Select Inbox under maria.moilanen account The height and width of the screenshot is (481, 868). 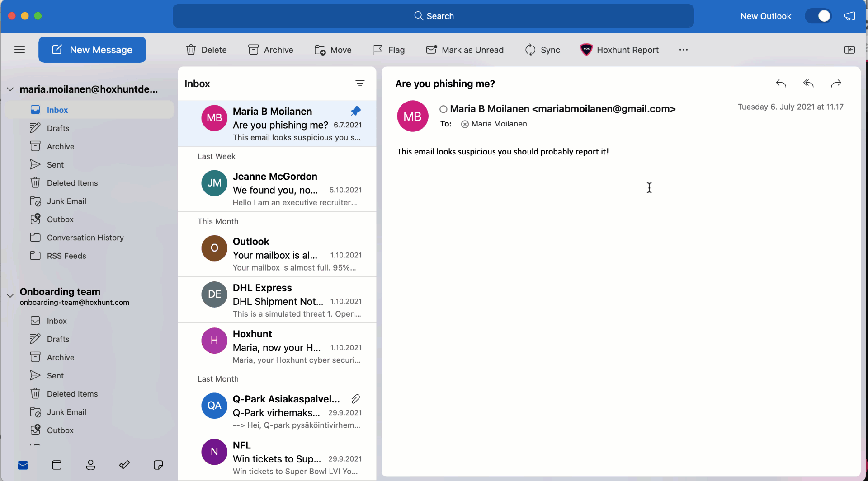[x=90, y=110]
